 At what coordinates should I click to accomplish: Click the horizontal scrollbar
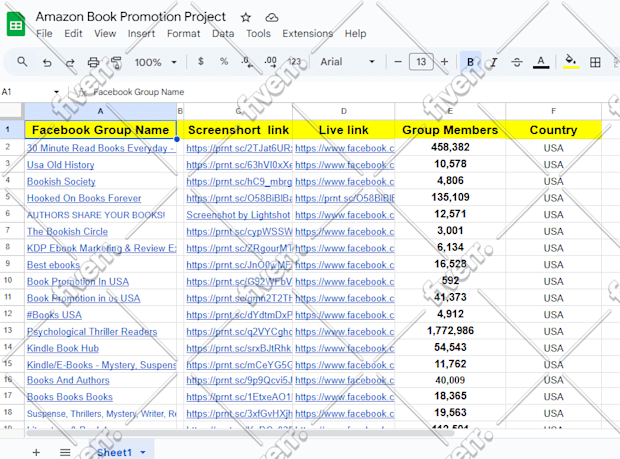pyautogui.click(x=240, y=433)
